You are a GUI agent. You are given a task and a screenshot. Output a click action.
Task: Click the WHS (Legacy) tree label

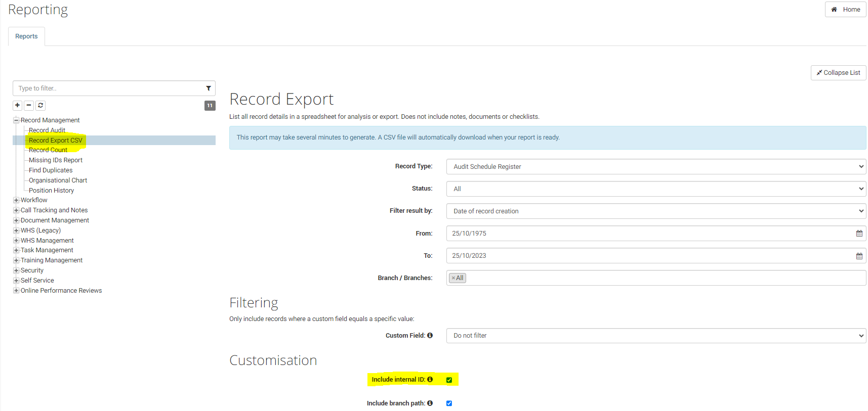coord(40,231)
